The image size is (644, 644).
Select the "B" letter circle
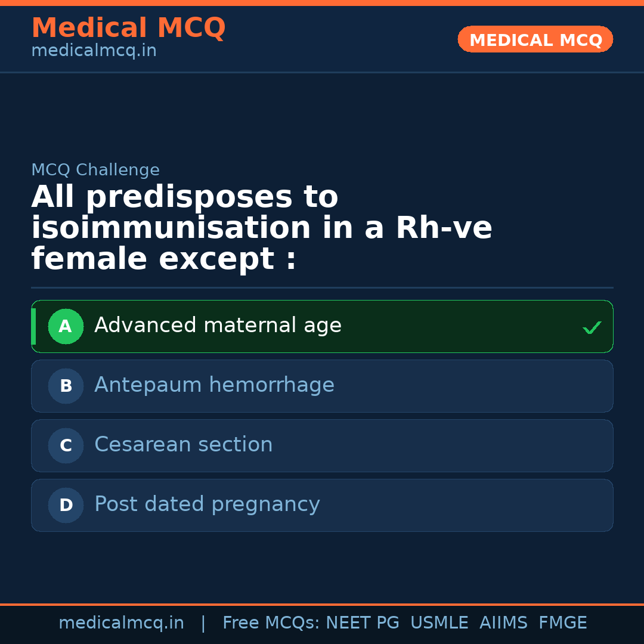66,386
